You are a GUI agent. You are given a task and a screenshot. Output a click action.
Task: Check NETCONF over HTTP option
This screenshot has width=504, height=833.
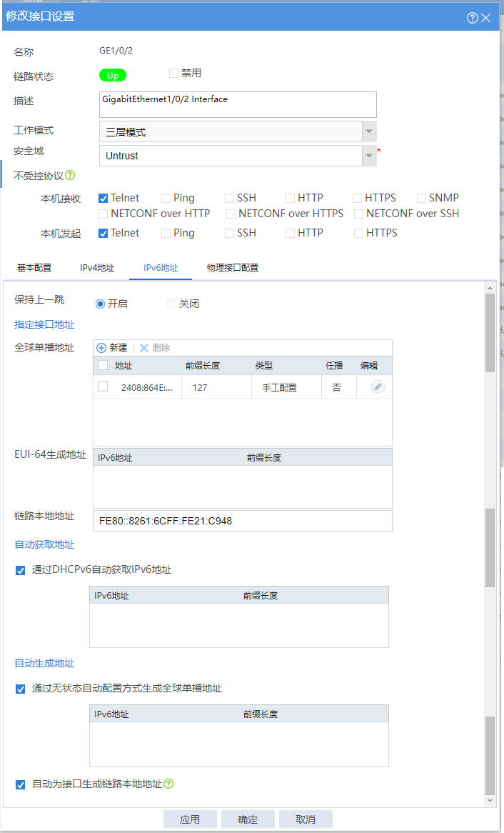pos(104,214)
